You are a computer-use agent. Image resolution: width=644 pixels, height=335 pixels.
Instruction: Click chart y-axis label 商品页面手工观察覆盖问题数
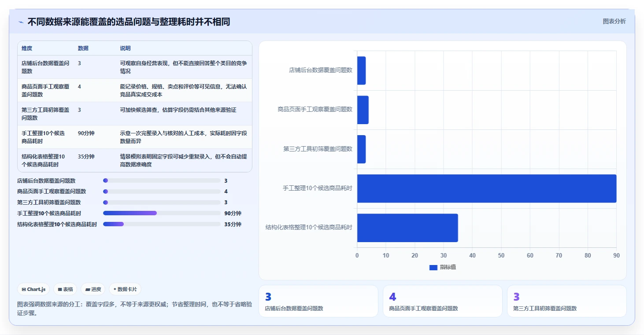(x=315, y=110)
